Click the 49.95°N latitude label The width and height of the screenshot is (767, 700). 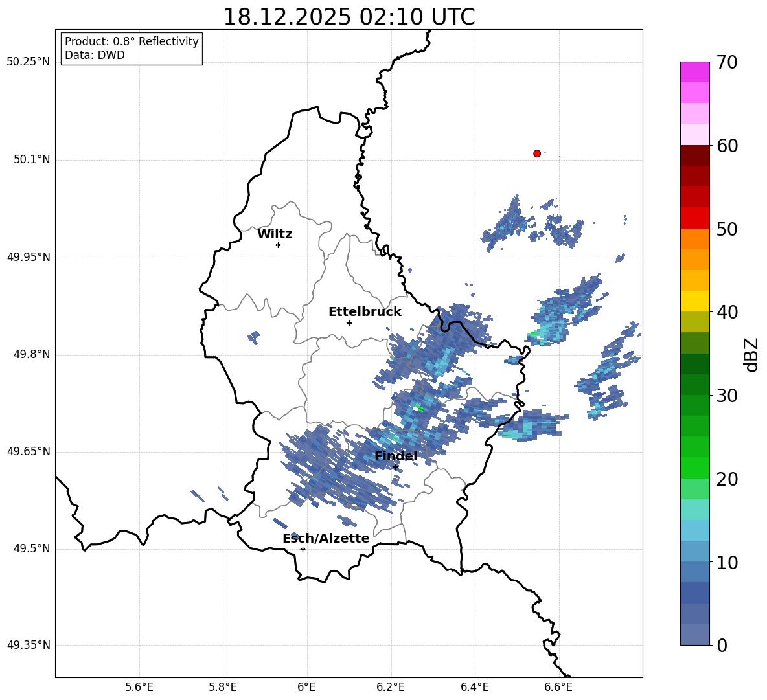click(28, 257)
